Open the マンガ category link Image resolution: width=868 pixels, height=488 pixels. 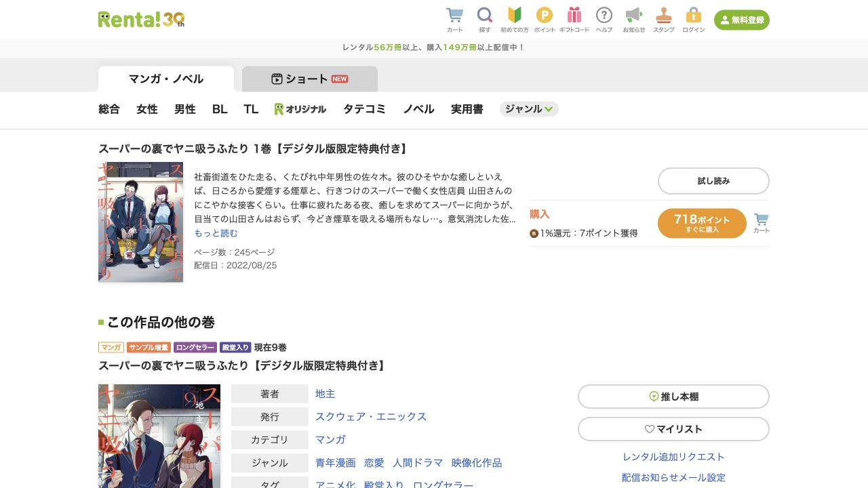coord(330,439)
